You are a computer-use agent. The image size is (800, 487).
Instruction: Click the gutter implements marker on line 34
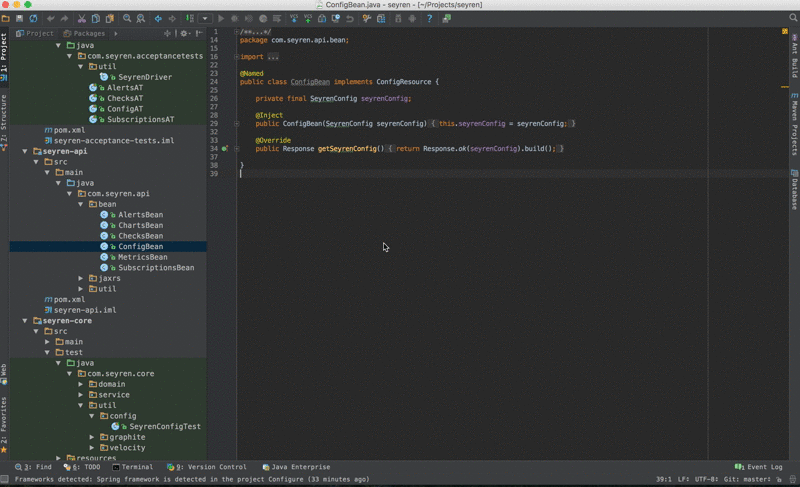[x=224, y=149]
